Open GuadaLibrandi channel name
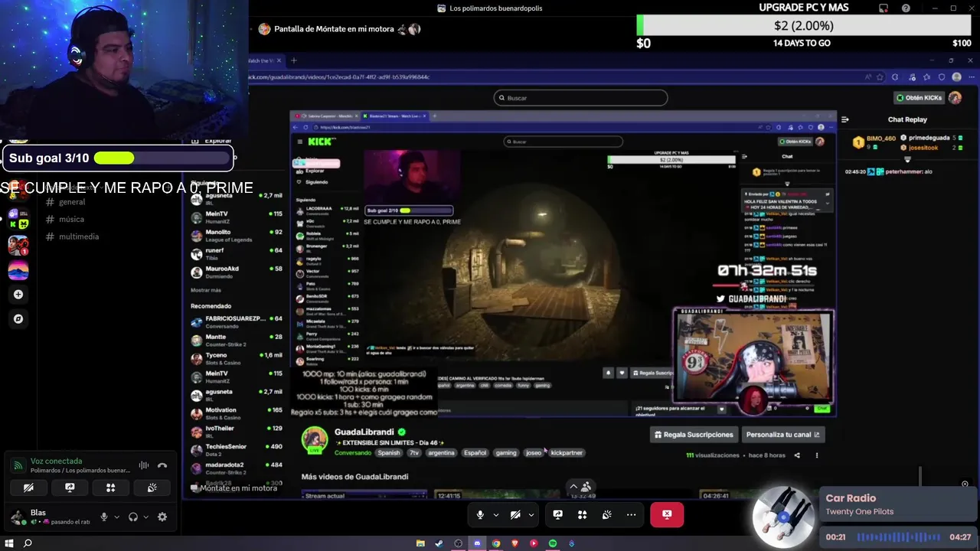 (x=364, y=432)
